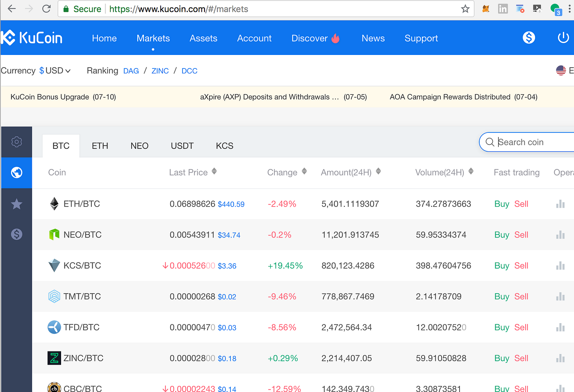Screen dimensions: 574x392
Task: Click the browser back arrow
Action: point(11,9)
